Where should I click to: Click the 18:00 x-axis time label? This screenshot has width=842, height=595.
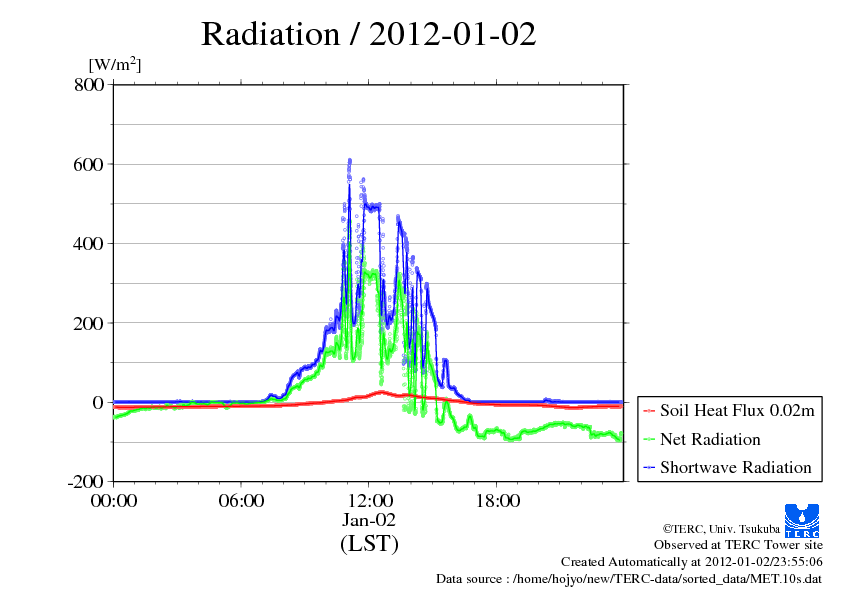[x=497, y=501]
